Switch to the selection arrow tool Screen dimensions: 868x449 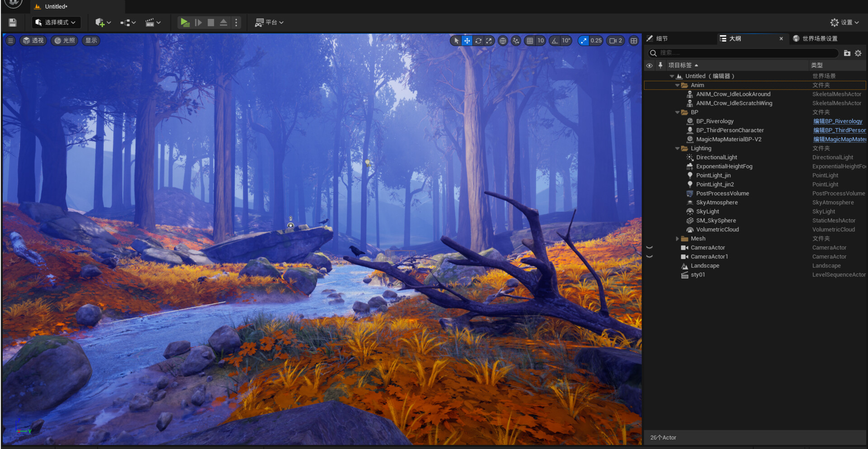point(456,41)
